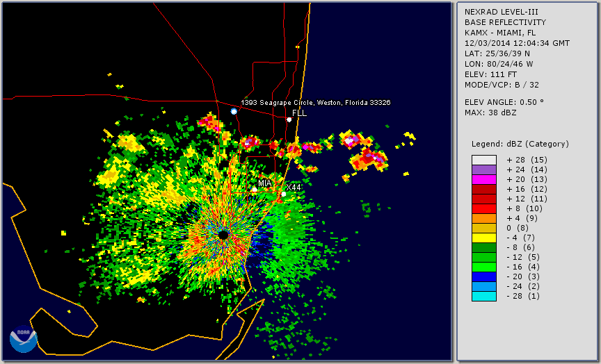Select the +4 (9) orange legend swatch
The height and width of the screenshot is (364, 601).
[484, 218]
